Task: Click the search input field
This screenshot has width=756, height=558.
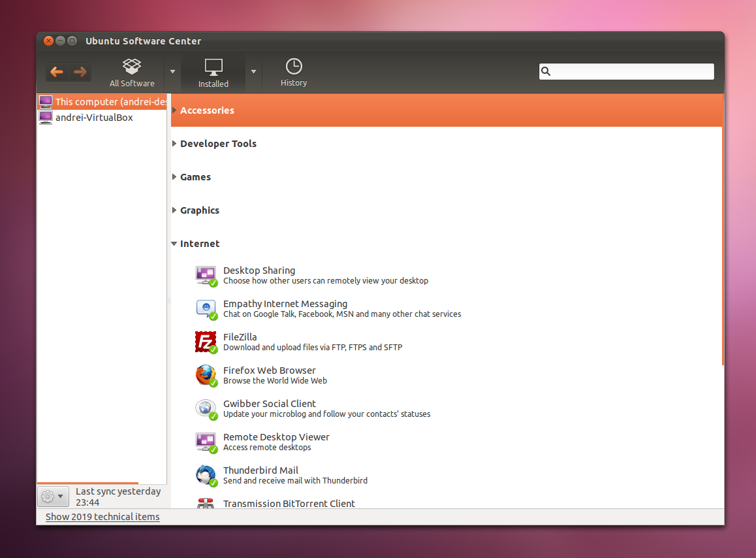Action: tap(626, 71)
